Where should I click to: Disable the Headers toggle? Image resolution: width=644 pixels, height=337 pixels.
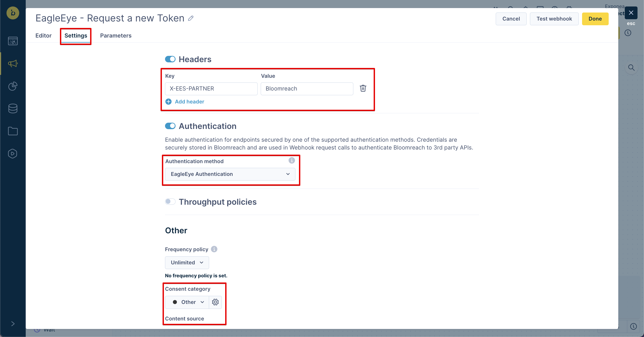[x=170, y=59]
